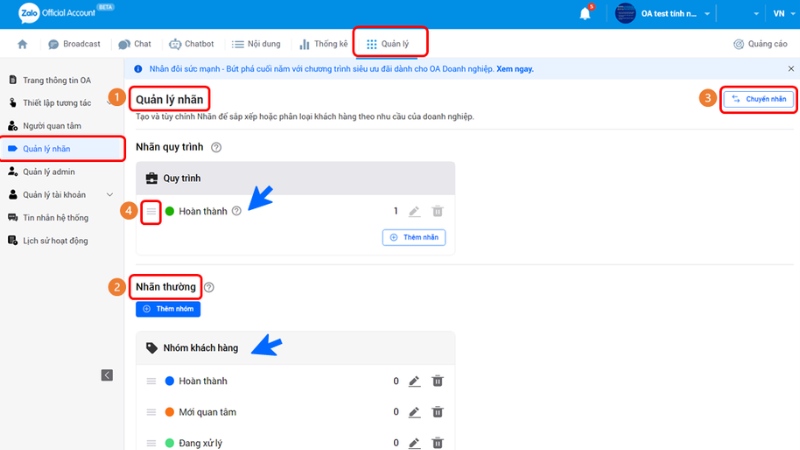Open the Chatbot tab
Screen dimensions: 800x450
191,44
